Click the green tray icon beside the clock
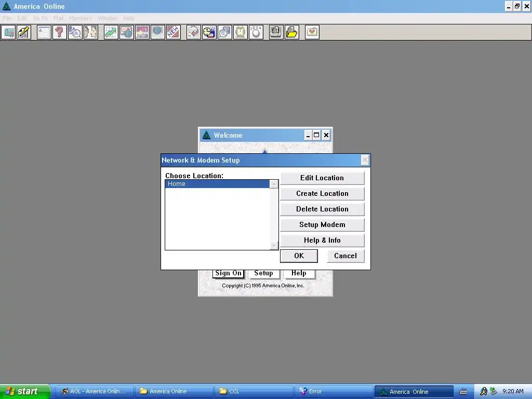The width and height of the screenshot is (532, 399). [494, 391]
